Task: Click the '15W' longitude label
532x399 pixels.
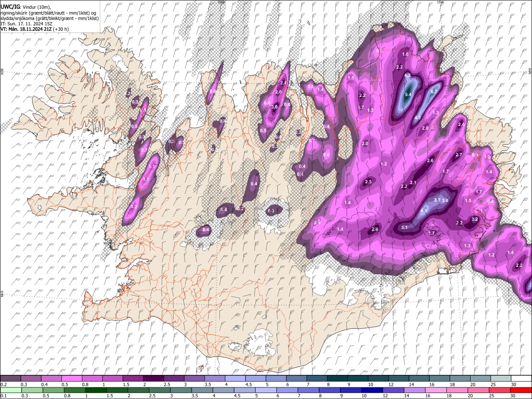Action: tap(440, 2)
